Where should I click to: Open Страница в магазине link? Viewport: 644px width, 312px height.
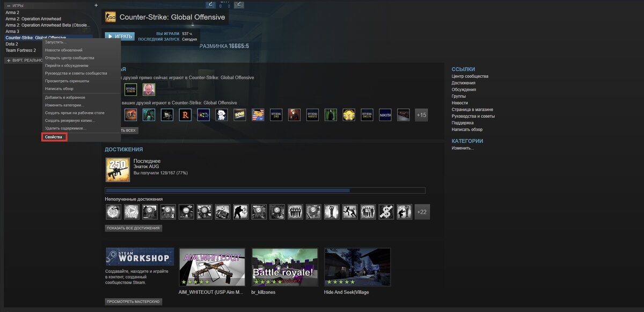(x=473, y=110)
